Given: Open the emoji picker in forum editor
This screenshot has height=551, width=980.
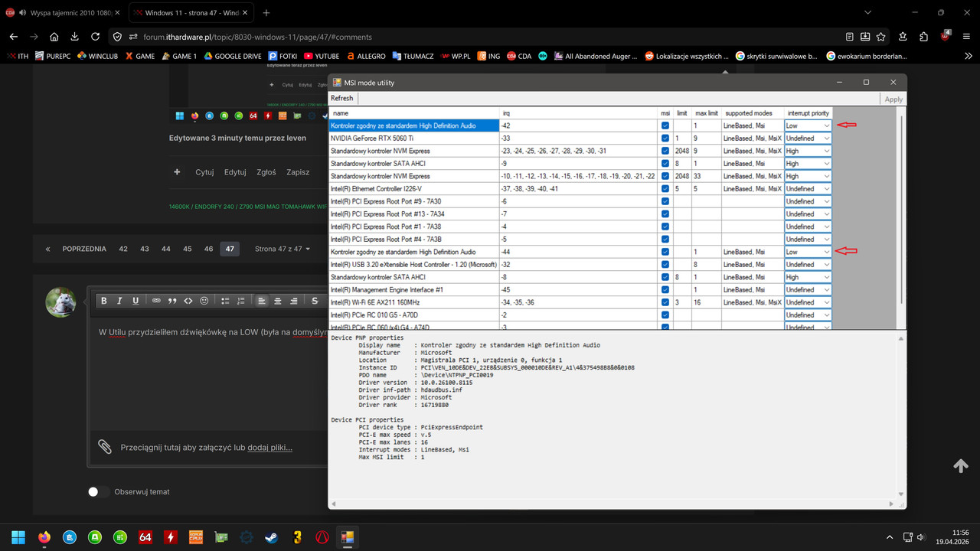Looking at the screenshot, I should pos(204,301).
